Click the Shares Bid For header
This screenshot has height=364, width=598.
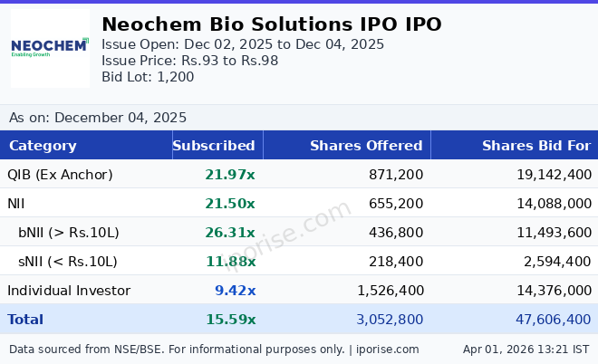click(x=535, y=146)
